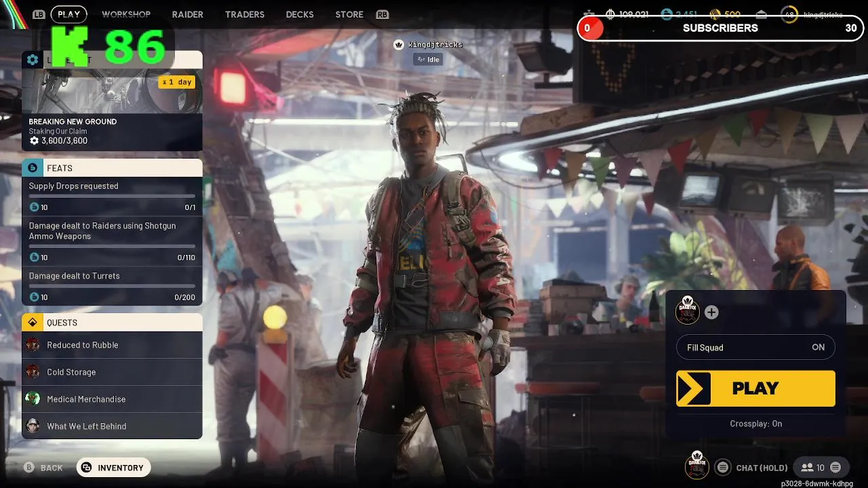
Task: Select the Damage dealt to Turrets feat
Action: tap(112, 286)
